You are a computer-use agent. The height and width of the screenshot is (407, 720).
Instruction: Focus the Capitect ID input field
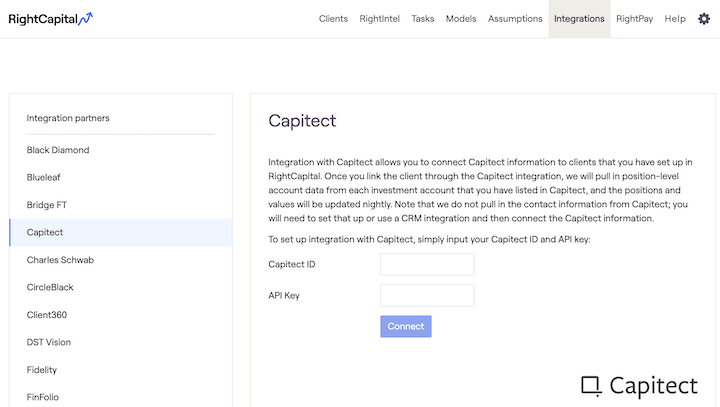[427, 264]
